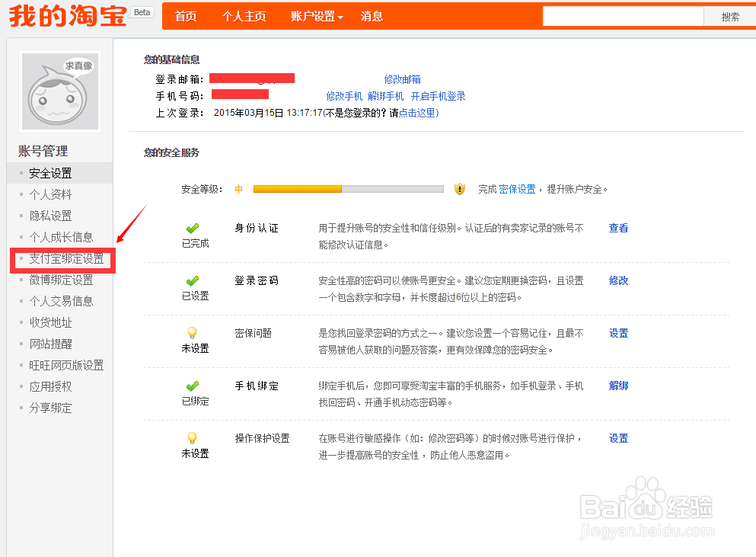Go to 个人主页 from the navigation bar
The image size is (756, 557).
tap(244, 15)
